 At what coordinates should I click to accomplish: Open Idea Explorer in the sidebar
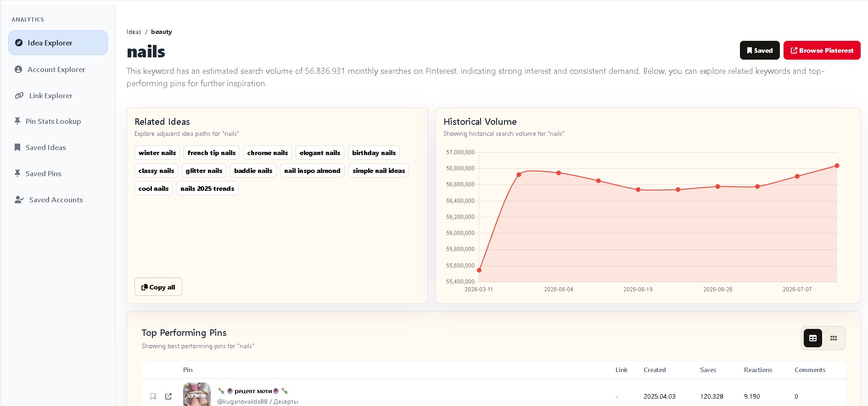click(58, 43)
